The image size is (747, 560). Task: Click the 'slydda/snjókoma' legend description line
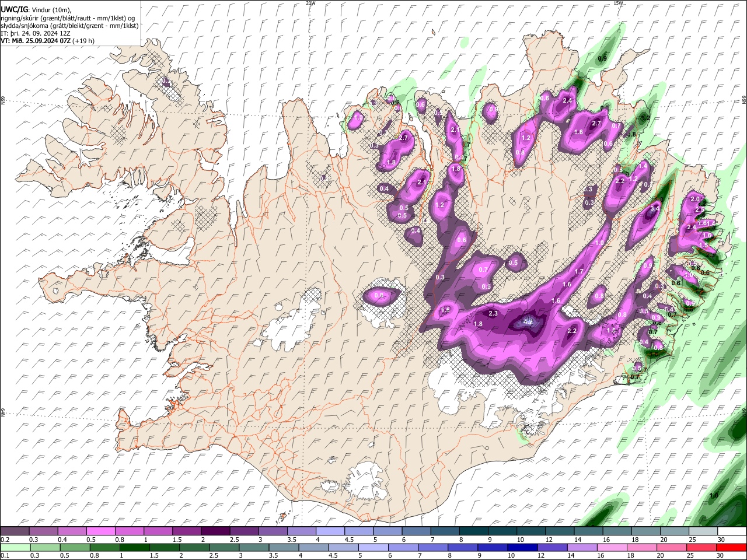click(69, 26)
